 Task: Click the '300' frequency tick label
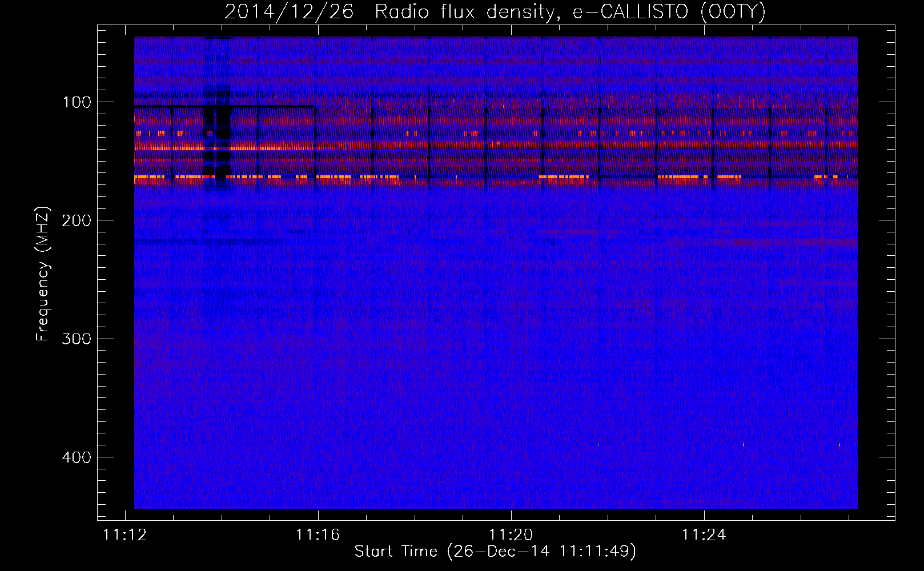77,339
